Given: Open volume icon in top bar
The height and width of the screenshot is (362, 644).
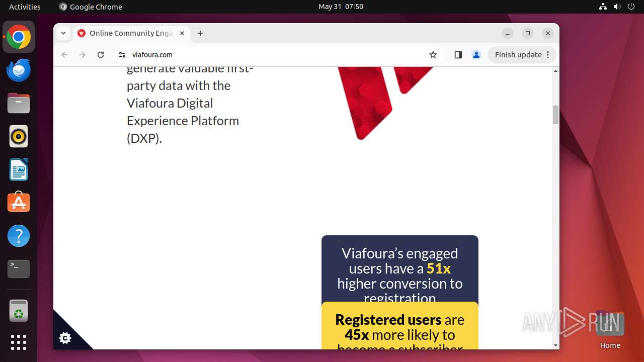Looking at the screenshot, I should (617, 7).
